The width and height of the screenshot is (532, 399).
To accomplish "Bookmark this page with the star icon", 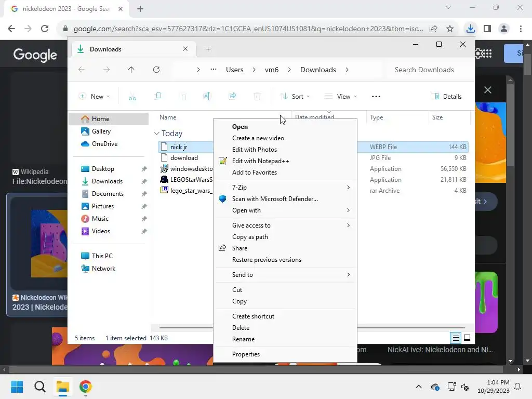I will pos(450,29).
